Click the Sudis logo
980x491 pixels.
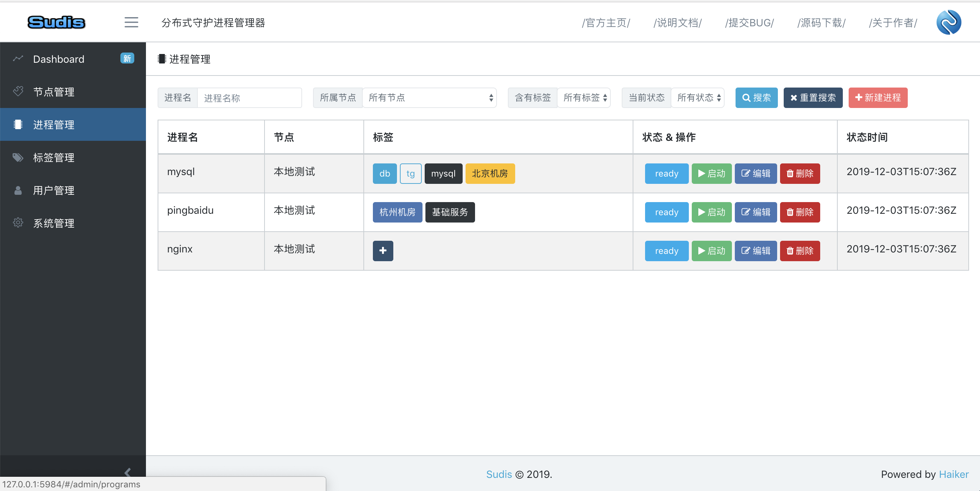click(56, 23)
